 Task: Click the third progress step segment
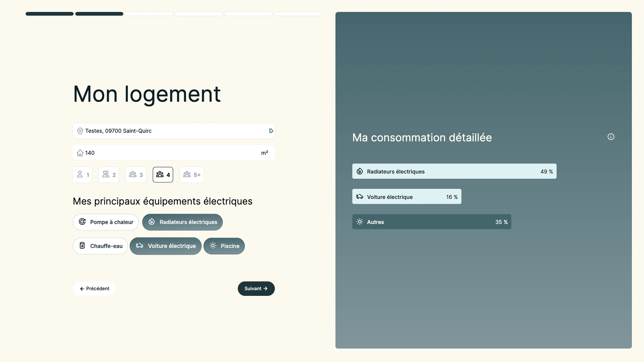(x=149, y=14)
